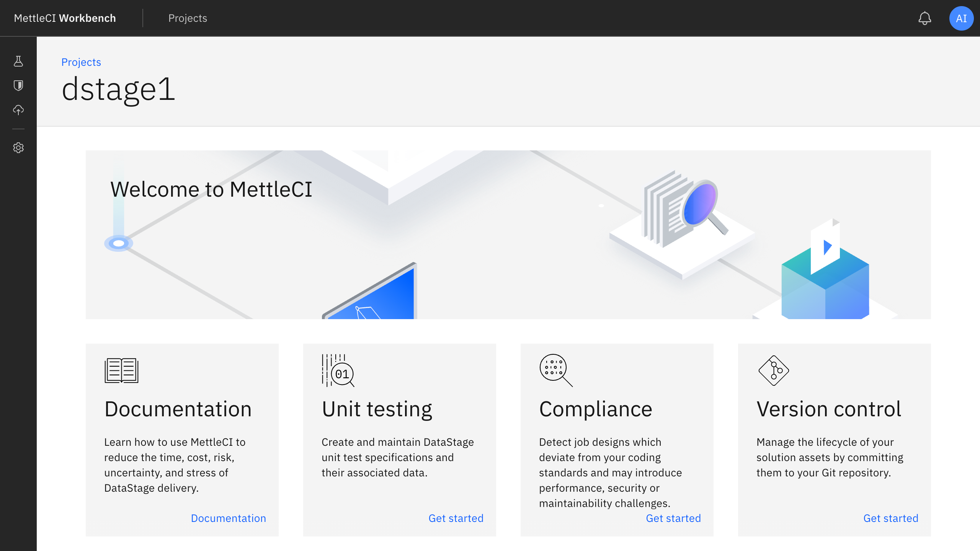Open Settings via the gear icon
This screenshot has width=980, height=551.
[18, 148]
